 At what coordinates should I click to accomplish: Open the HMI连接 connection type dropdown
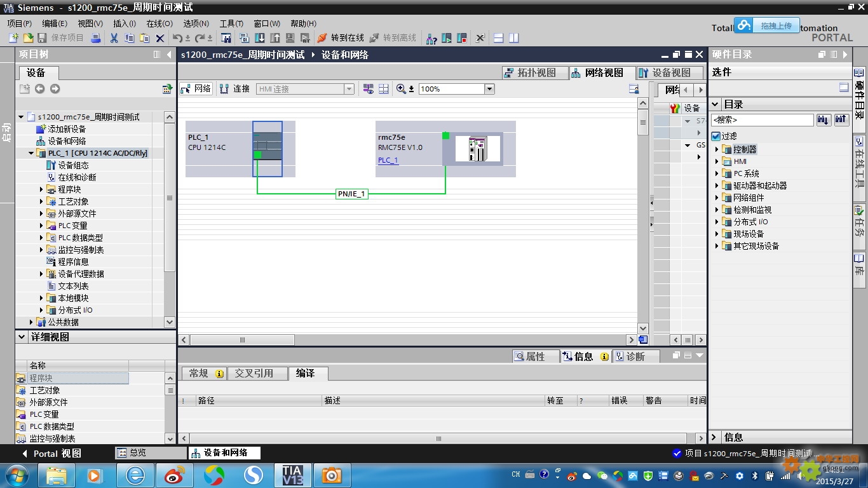[x=349, y=89]
